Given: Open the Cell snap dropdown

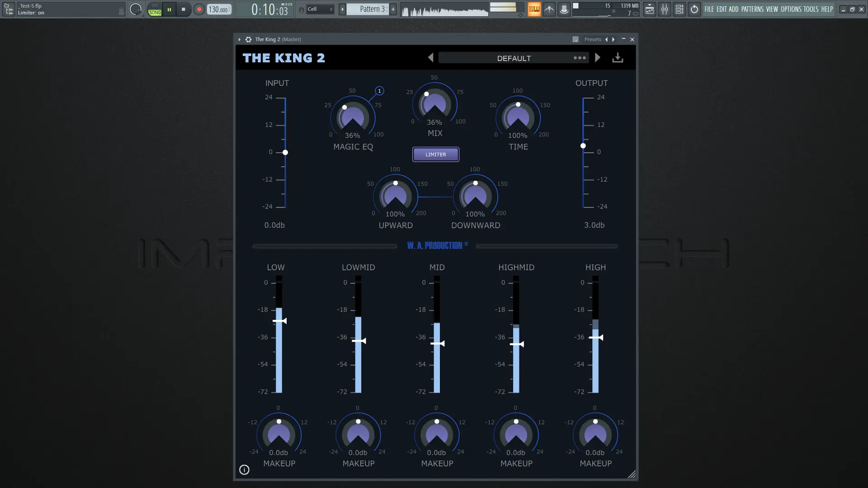Looking at the screenshot, I should pyautogui.click(x=320, y=9).
